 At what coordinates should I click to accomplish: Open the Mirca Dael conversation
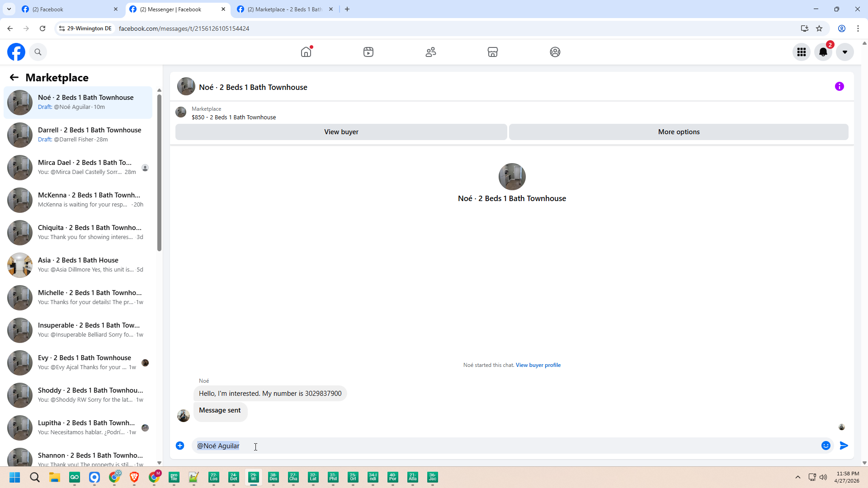[x=78, y=168]
